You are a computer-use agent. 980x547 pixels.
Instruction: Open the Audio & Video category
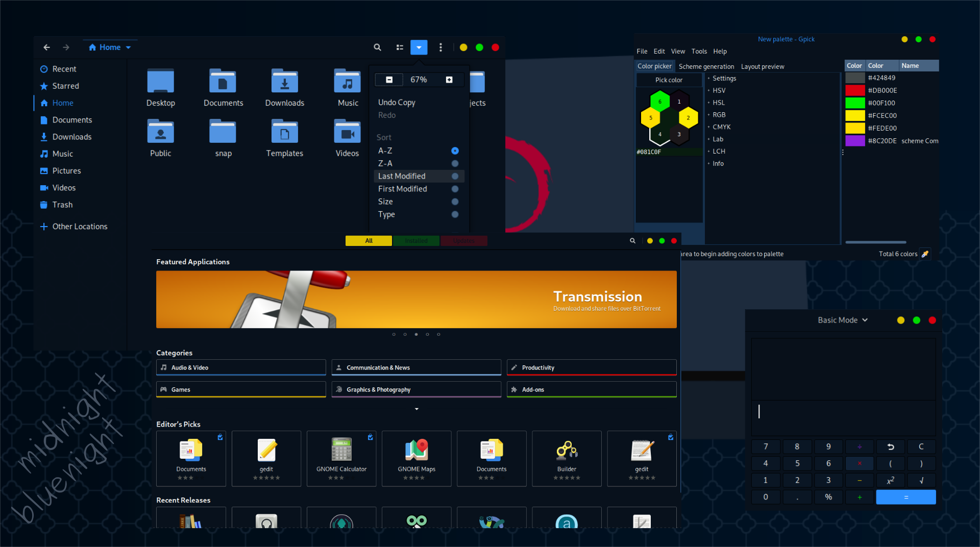click(x=241, y=367)
